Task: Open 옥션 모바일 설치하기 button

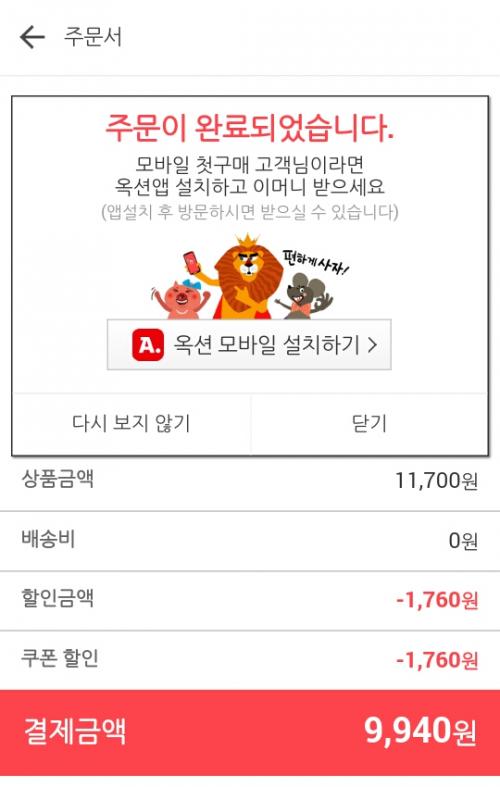Action: click(x=249, y=345)
